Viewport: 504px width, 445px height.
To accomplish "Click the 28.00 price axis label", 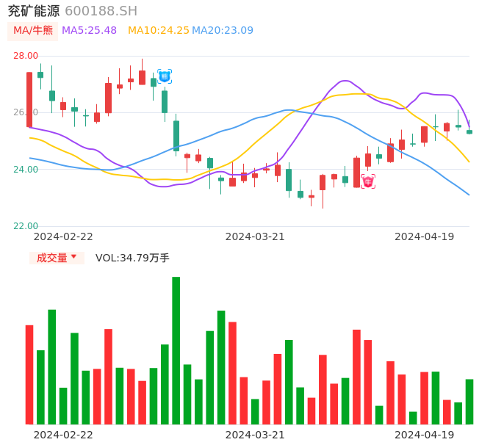I will 26,56.
